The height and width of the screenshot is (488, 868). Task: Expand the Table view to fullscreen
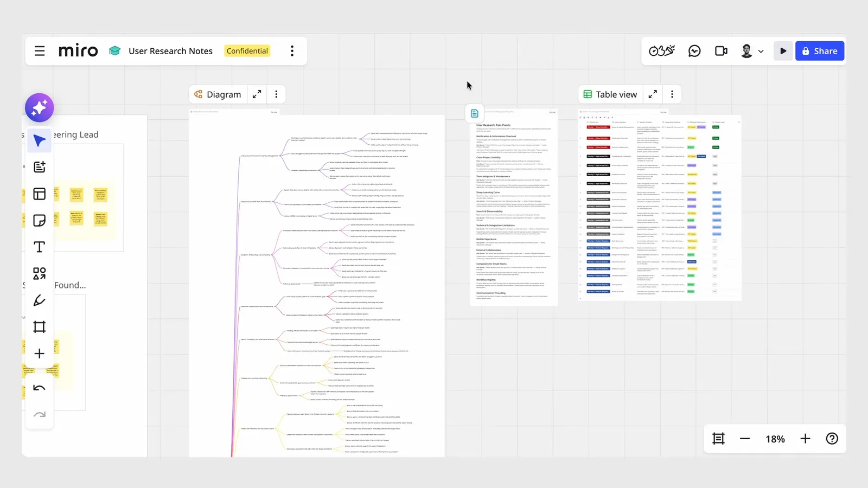point(653,94)
